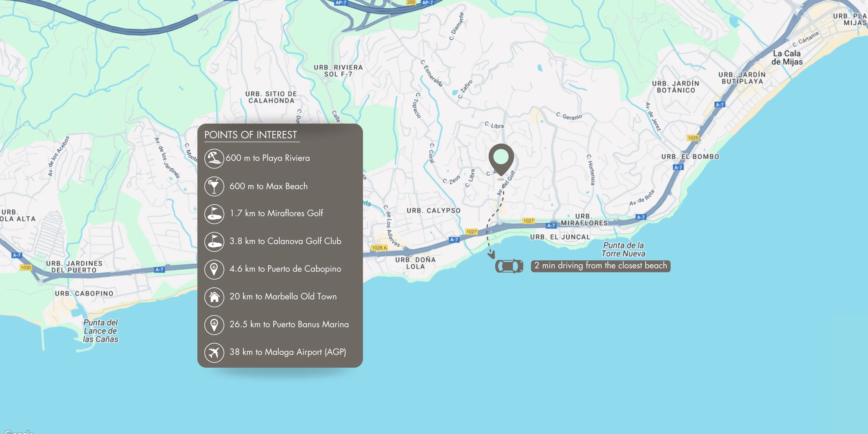Click the Av. de Rota street label
The width and height of the screenshot is (868, 434).
[642, 198]
